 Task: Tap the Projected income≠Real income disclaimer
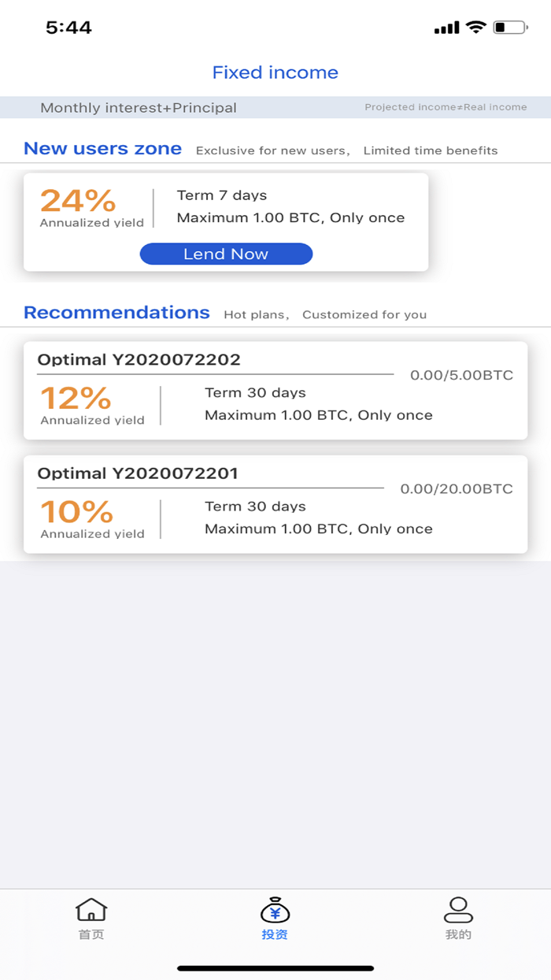[x=446, y=107]
